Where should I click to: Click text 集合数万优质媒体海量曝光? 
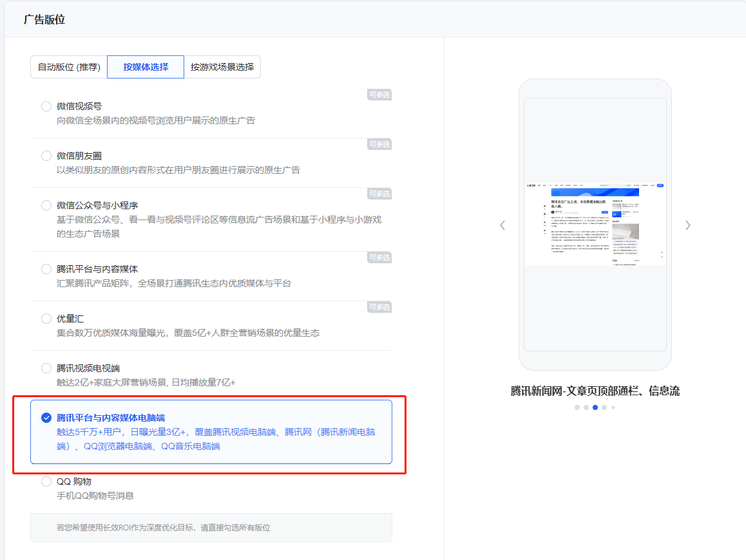pos(110,333)
